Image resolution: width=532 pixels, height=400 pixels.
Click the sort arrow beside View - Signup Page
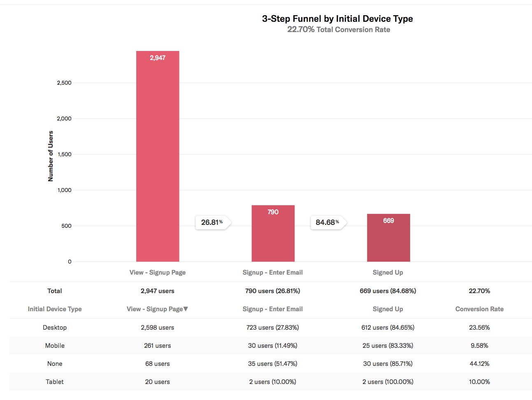(186, 309)
